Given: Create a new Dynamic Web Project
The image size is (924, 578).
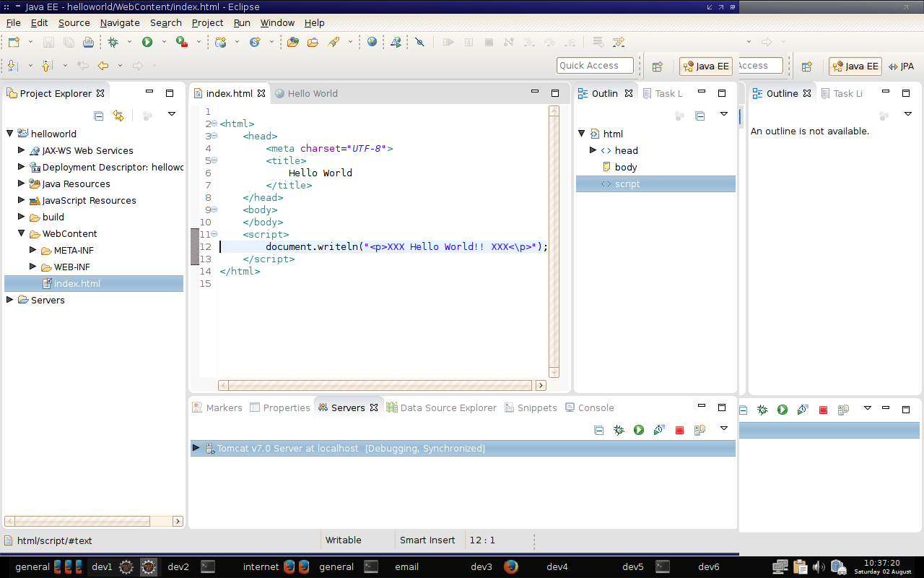Looking at the screenshot, I should pos(220,42).
